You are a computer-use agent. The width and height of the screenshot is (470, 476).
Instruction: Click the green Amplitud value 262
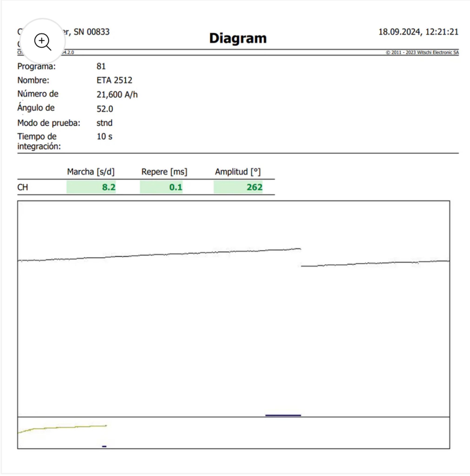coord(254,187)
